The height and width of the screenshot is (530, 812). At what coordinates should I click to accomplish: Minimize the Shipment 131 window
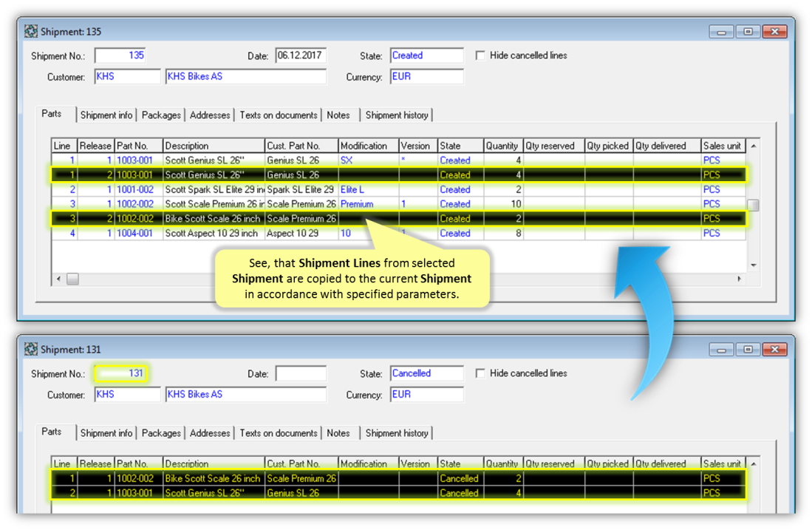click(721, 350)
